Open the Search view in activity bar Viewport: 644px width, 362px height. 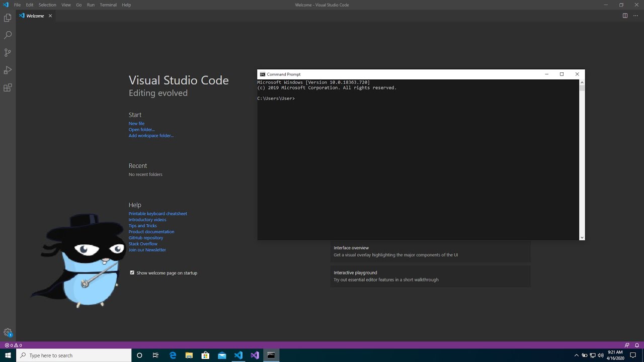pos(8,35)
